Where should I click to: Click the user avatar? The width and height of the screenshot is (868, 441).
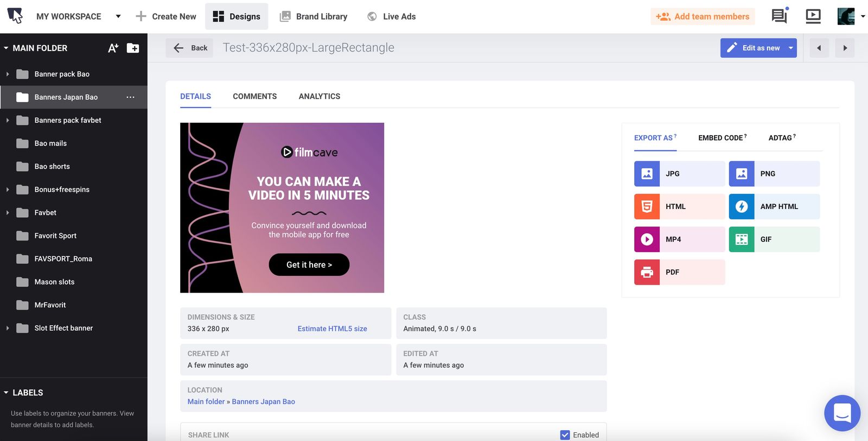(x=846, y=16)
